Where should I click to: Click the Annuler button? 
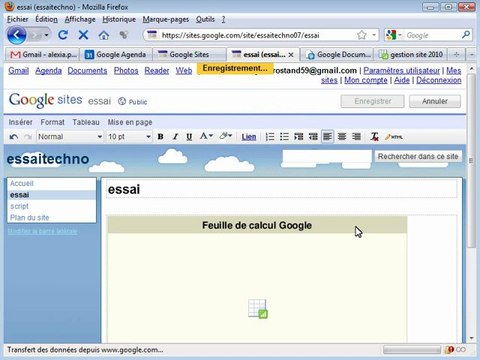[x=435, y=101]
